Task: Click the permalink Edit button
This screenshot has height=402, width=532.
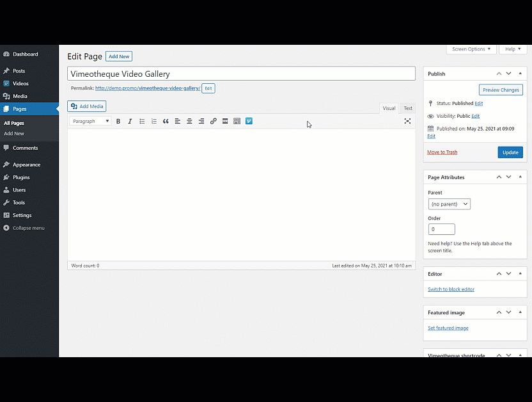Action: 208,88
